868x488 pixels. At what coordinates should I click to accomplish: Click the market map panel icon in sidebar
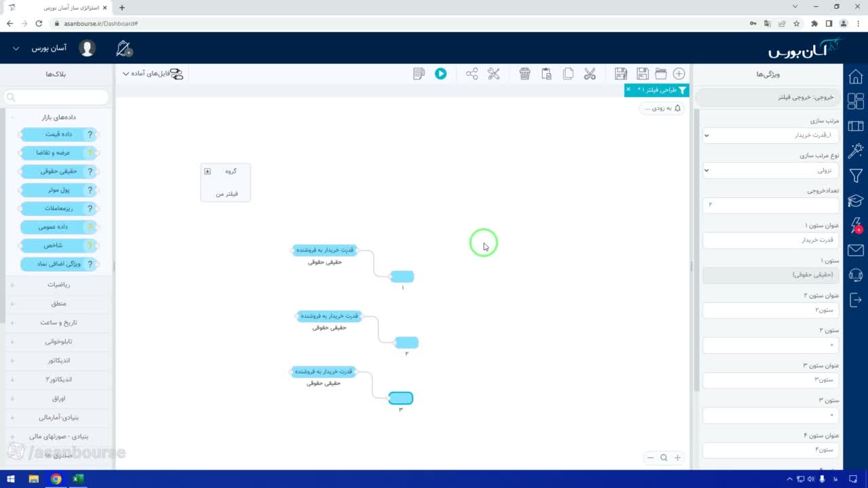(x=856, y=126)
